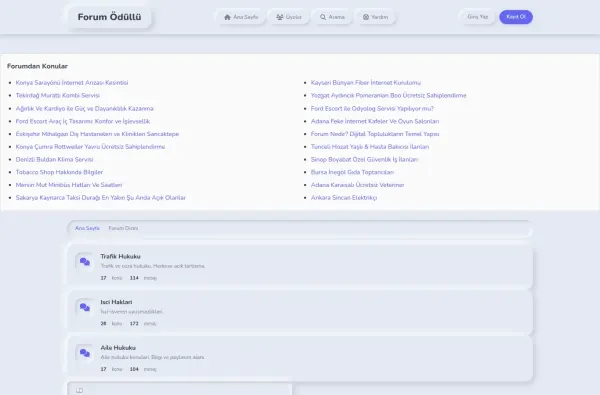Click the magnifier icon in Arama nav
Screen dimensions: 600x395
pyautogui.click(x=323, y=17)
